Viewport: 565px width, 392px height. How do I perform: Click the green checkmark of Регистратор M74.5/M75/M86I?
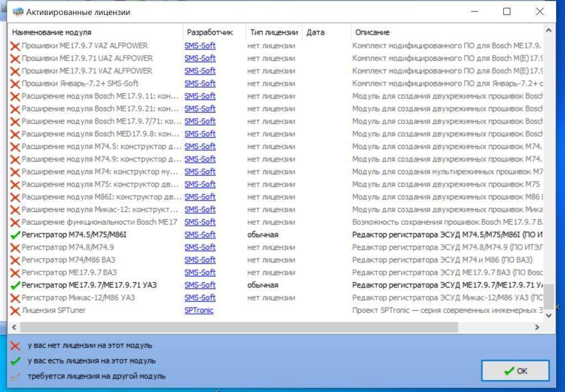click(x=15, y=235)
